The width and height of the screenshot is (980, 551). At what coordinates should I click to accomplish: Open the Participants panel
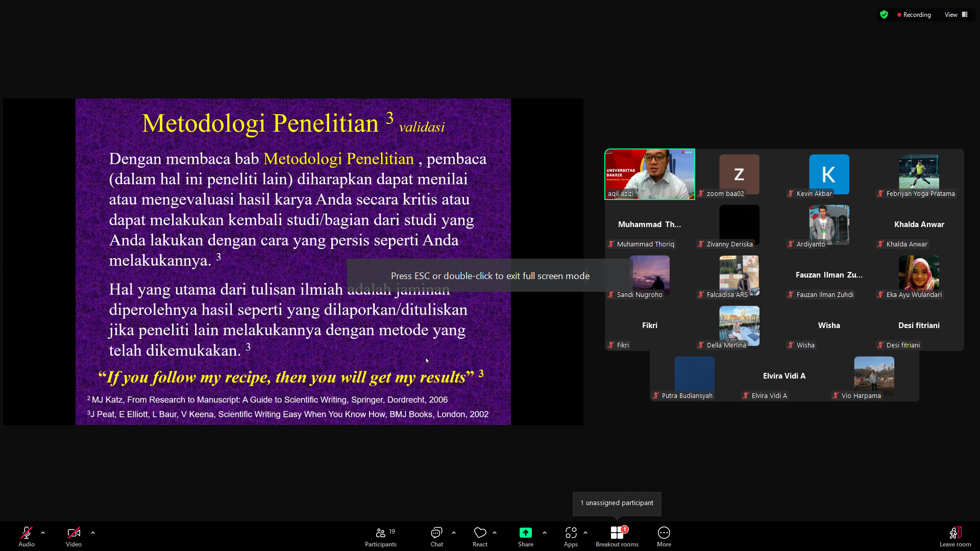pyautogui.click(x=381, y=537)
